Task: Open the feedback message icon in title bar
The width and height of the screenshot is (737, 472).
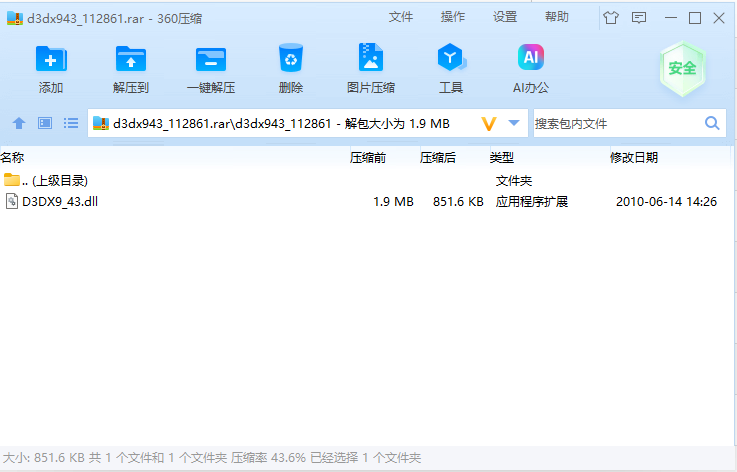Action: tap(639, 18)
